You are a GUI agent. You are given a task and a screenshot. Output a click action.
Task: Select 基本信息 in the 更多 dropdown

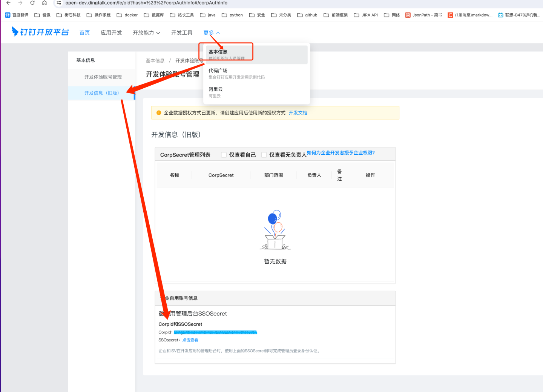(257, 55)
